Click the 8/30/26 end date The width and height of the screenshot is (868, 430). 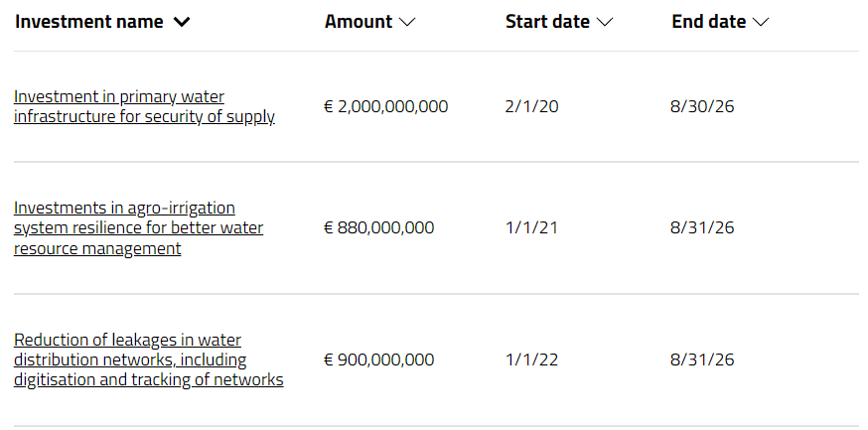point(702,106)
